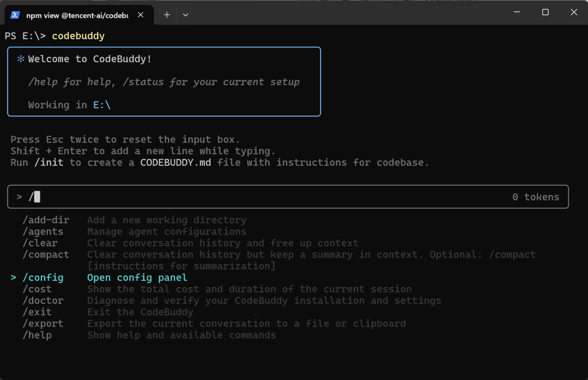The image size is (588, 380).
Task: Minimize the terminal window
Action: click(516, 12)
